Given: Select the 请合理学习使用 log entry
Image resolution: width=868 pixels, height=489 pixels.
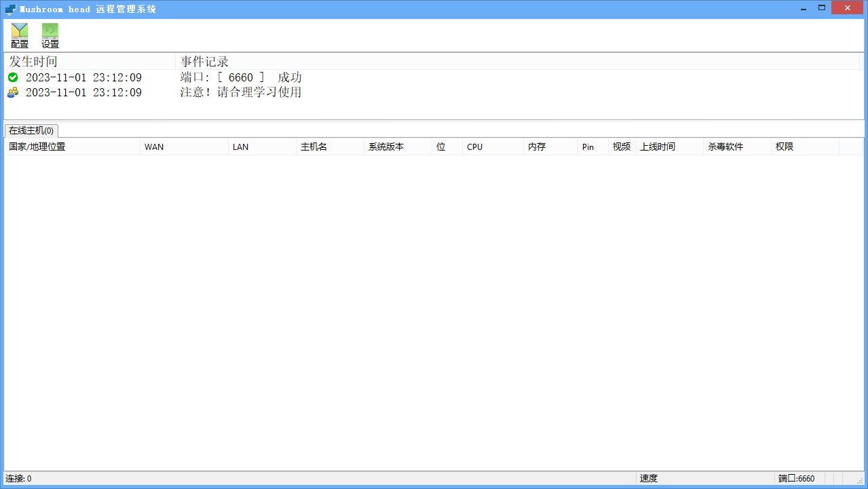Looking at the screenshot, I should coord(241,92).
